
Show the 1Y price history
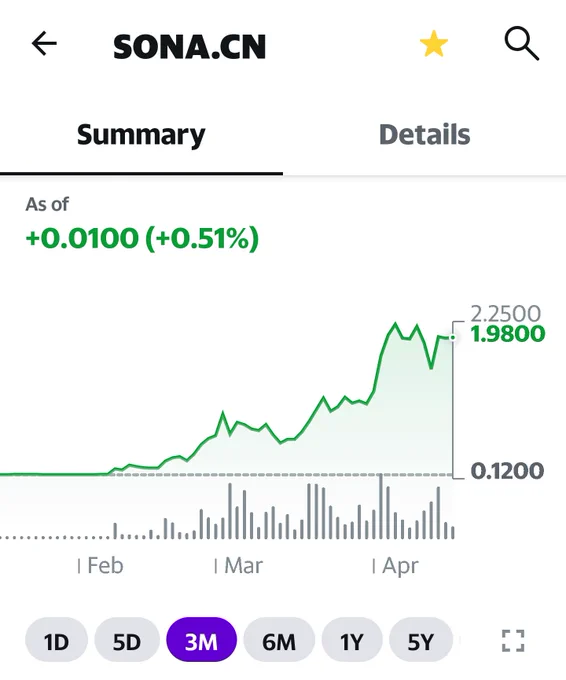pos(352,641)
